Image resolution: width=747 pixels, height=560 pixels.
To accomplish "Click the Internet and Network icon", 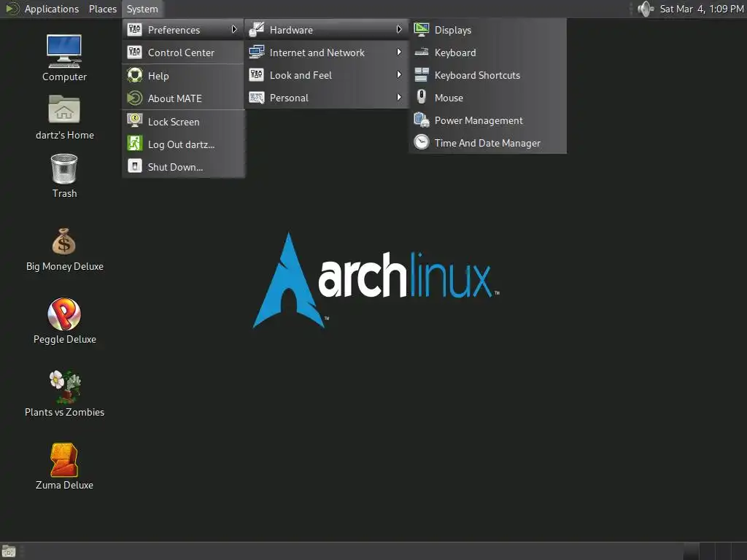I will [257, 52].
